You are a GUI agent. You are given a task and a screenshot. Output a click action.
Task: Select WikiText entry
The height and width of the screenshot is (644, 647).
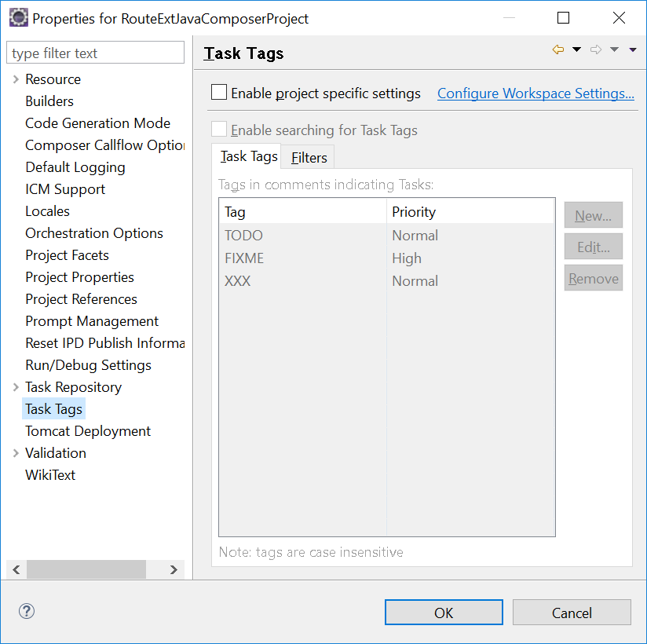[x=50, y=474]
